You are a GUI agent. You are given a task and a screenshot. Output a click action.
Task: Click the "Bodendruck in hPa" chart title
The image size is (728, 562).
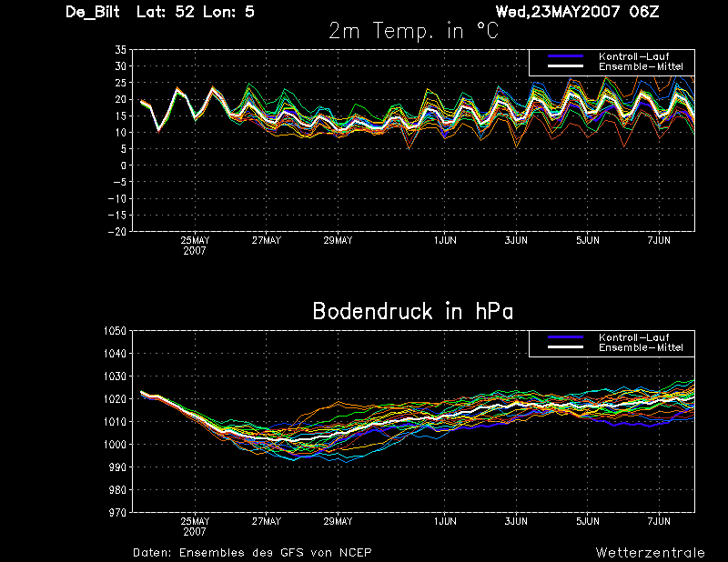(x=413, y=311)
